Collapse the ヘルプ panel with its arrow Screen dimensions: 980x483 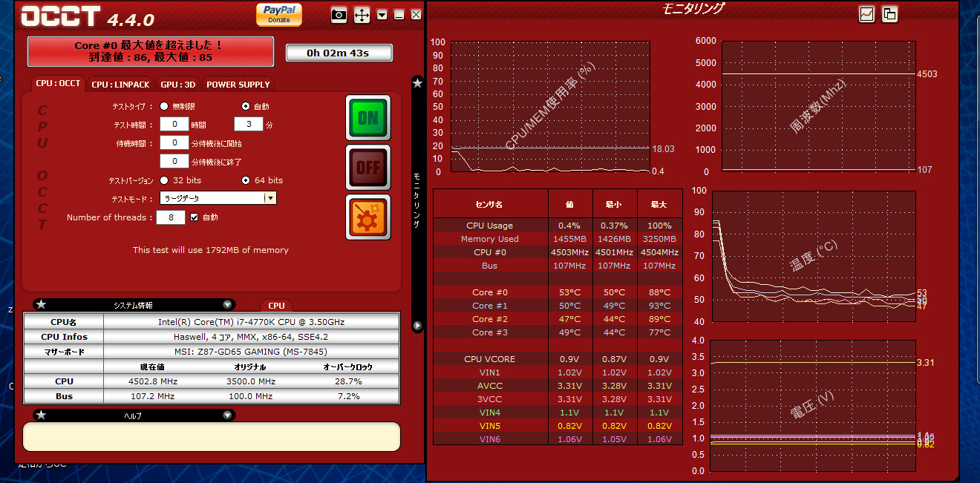(x=227, y=415)
